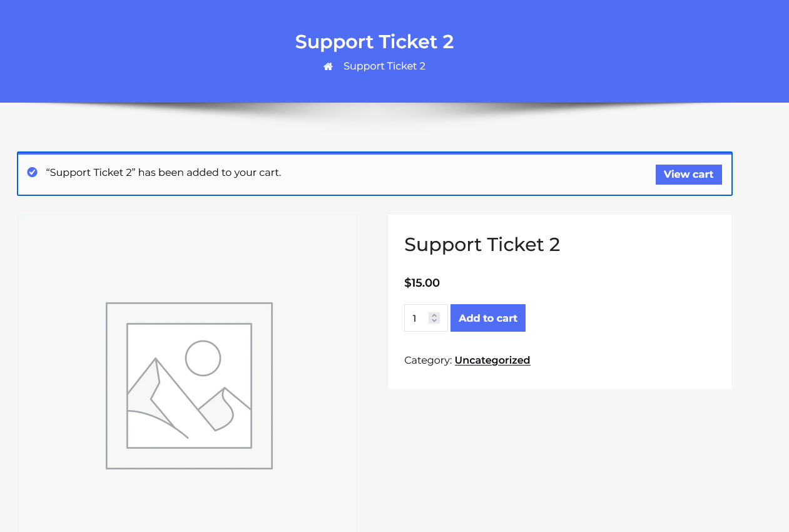Add Support Ticket 2 to cart
Image resolution: width=789 pixels, height=532 pixels.
point(488,318)
